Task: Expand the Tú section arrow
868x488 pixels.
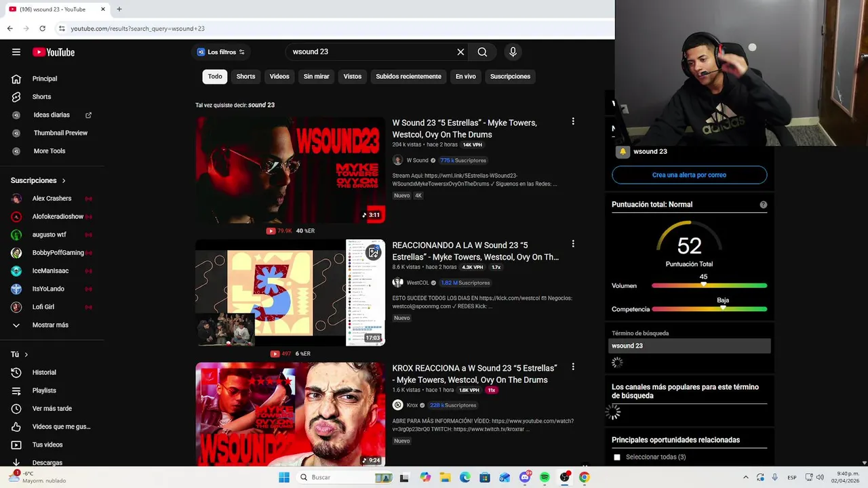Action: (26, 354)
